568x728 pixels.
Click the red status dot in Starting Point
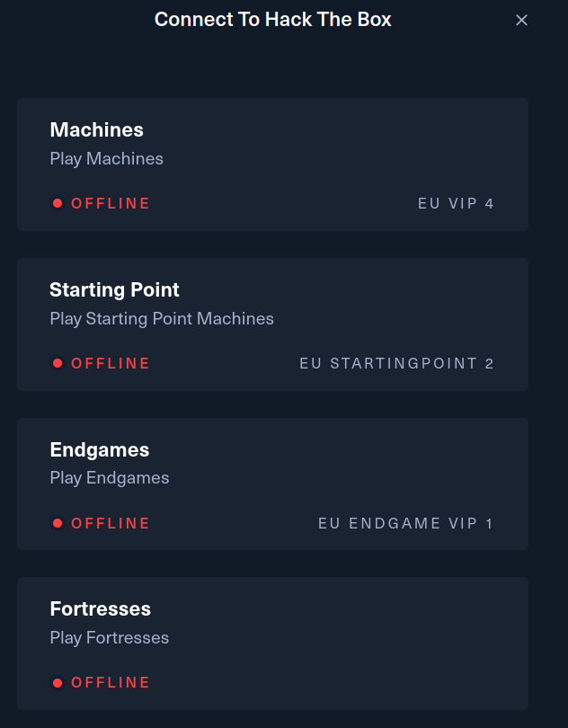pyautogui.click(x=58, y=363)
